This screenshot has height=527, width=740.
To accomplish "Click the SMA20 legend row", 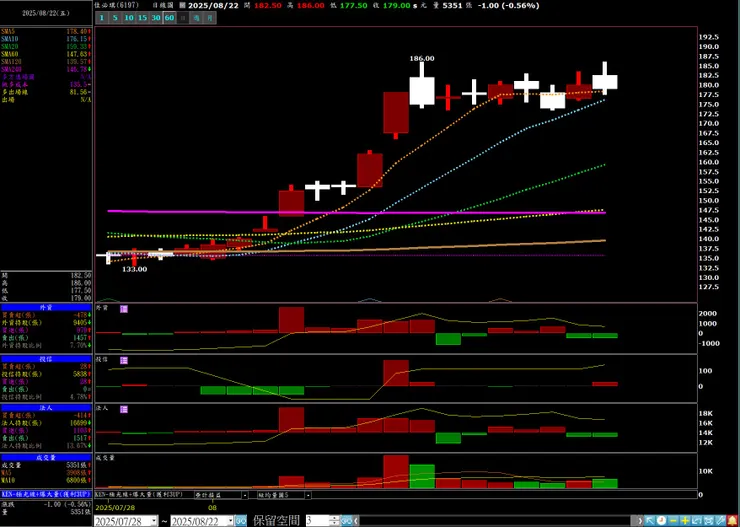I will click(46, 46).
